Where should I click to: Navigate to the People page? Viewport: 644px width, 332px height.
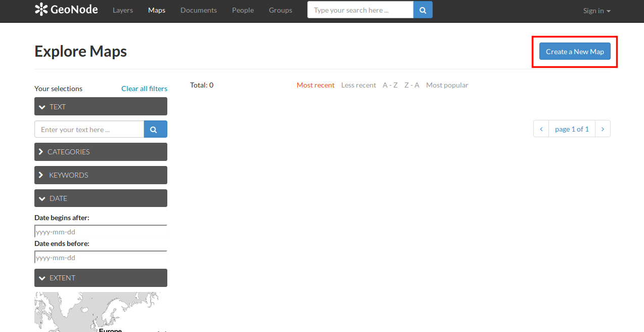coord(243,10)
